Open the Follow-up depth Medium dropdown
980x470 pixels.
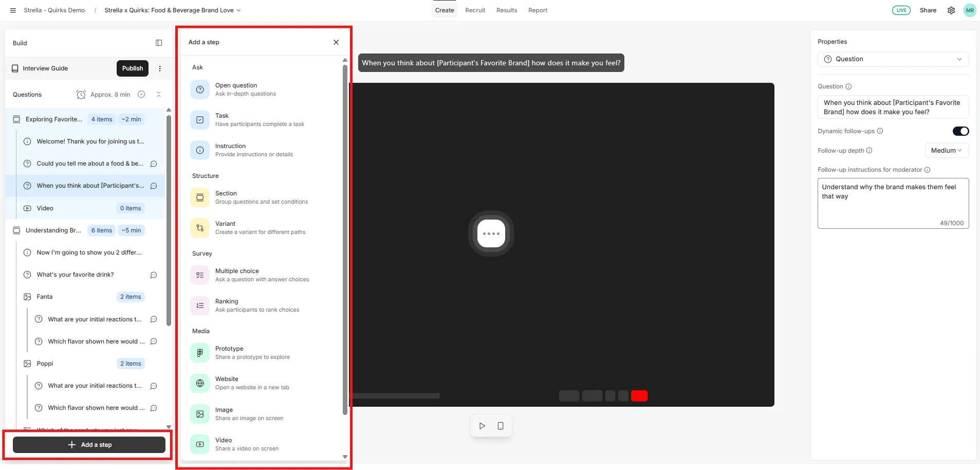947,151
